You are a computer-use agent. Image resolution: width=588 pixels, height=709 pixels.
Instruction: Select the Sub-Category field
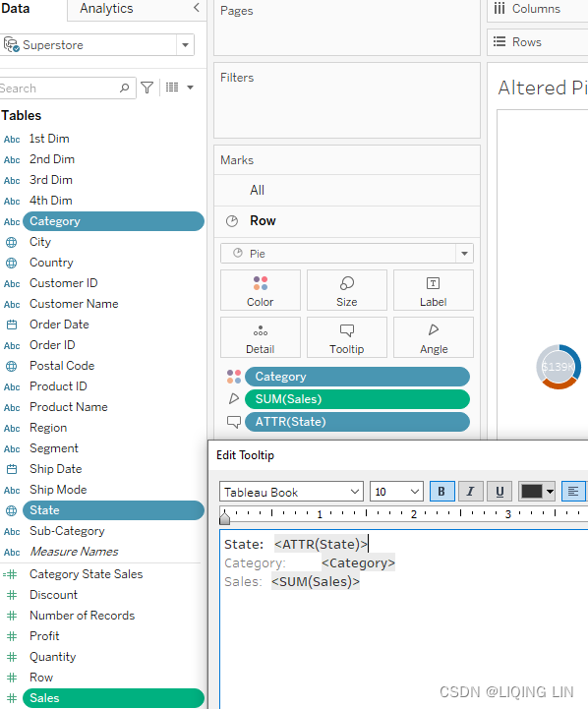[x=67, y=531]
